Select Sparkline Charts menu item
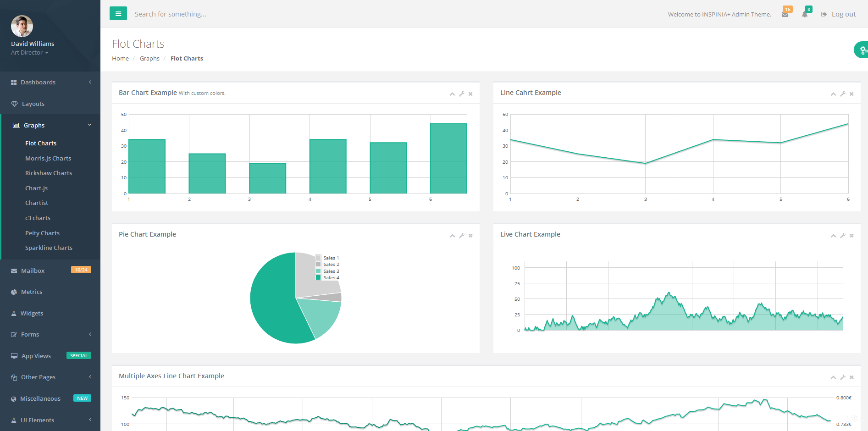This screenshot has height=431, width=868. click(49, 248)
